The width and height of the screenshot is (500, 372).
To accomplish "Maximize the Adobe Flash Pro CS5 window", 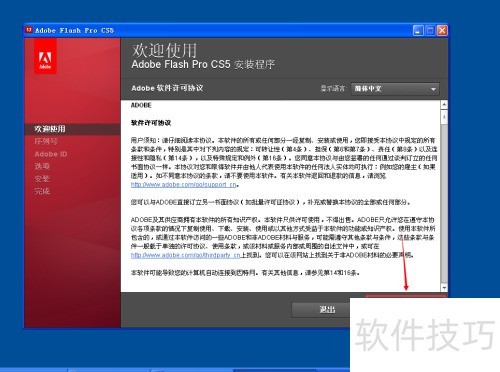I will pyautogui.click(x=430, y=30).
